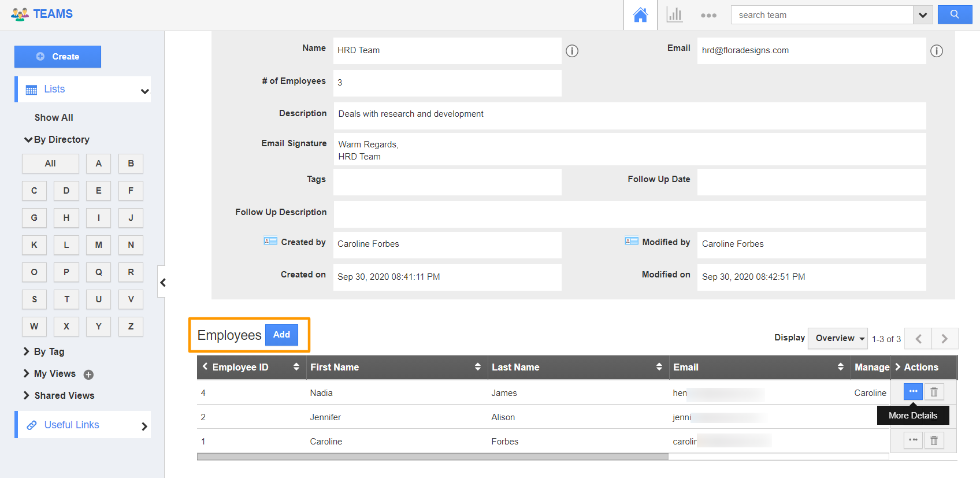Click the Teams app logo icon
Viewport: 980px width, 478px height.
(x=20, y=14)
